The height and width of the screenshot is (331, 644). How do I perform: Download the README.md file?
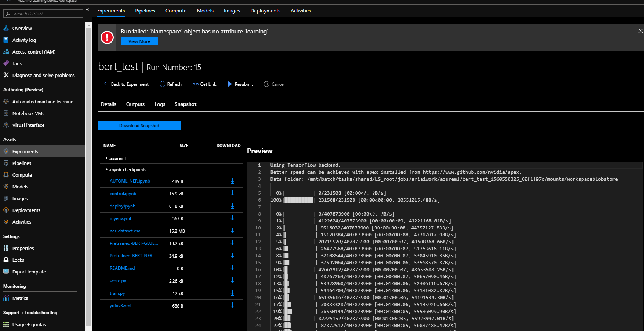click(x=232, y=268)
